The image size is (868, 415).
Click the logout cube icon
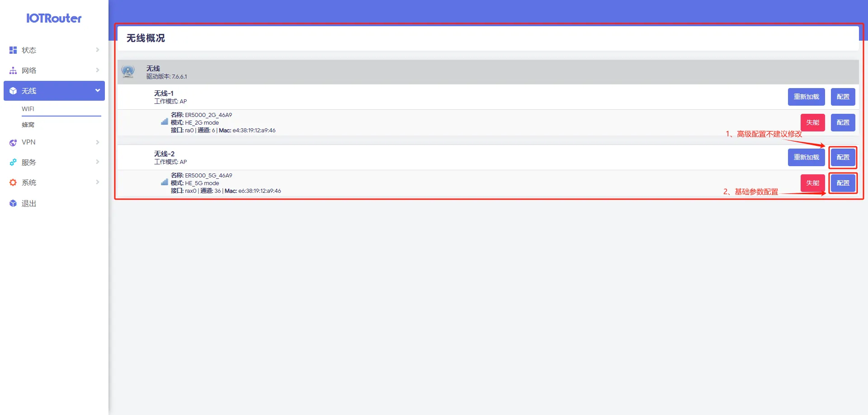(13, 204)
